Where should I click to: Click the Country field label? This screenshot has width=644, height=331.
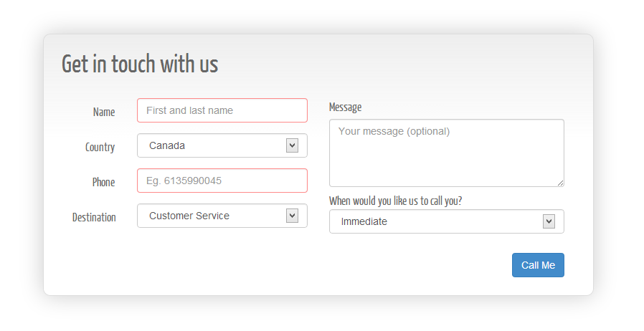click(x=100, y=148)
